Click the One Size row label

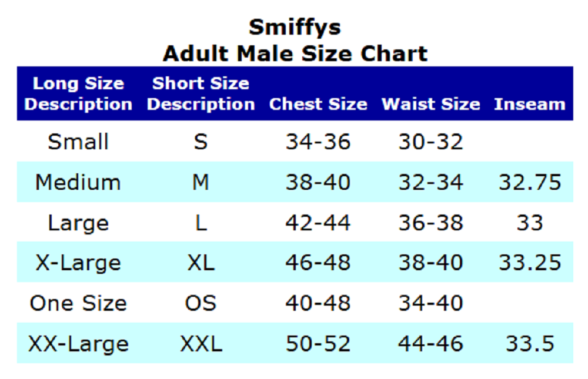78,303
